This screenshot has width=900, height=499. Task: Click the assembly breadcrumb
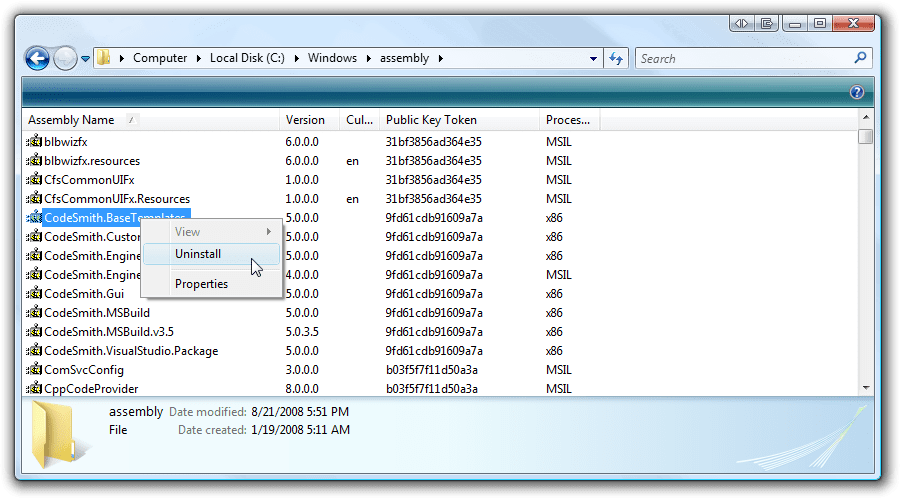[x=404, y=58]
